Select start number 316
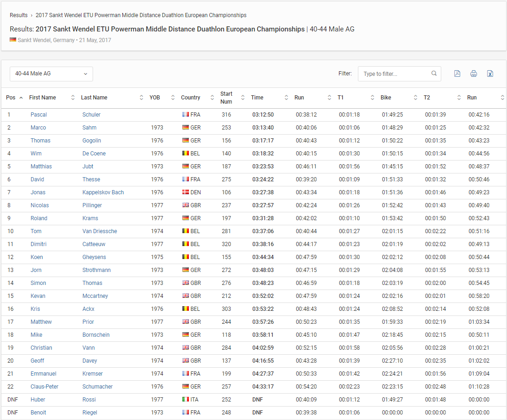Screen dimensions: 507x420 (226, 115)
